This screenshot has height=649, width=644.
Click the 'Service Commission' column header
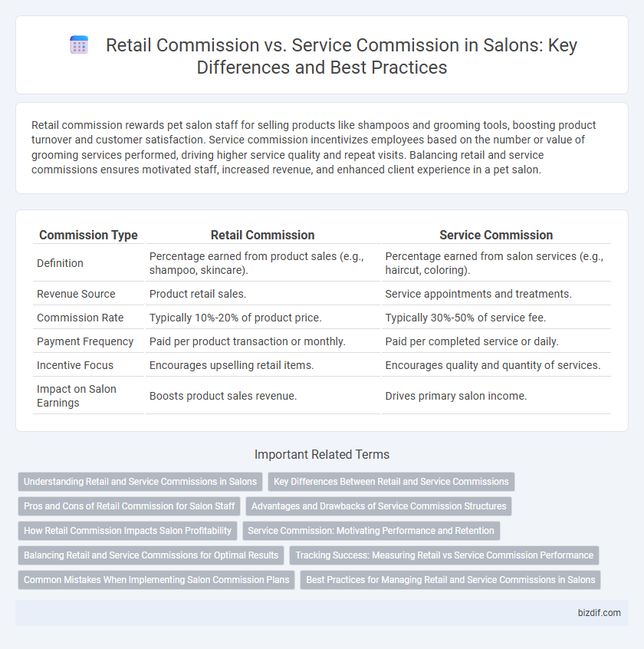tap(496, 235)
